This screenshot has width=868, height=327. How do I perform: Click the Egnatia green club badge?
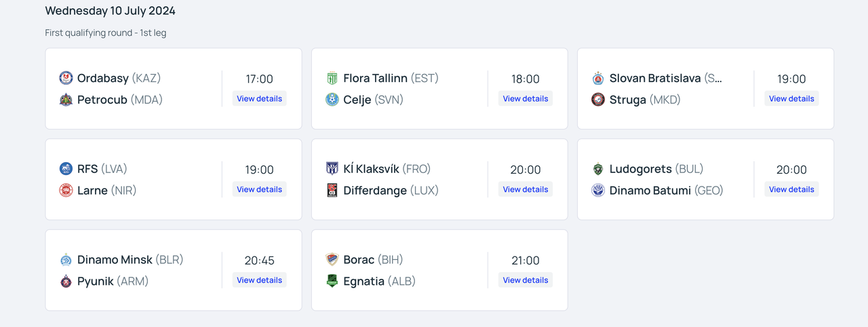click(x=332, y=281)
